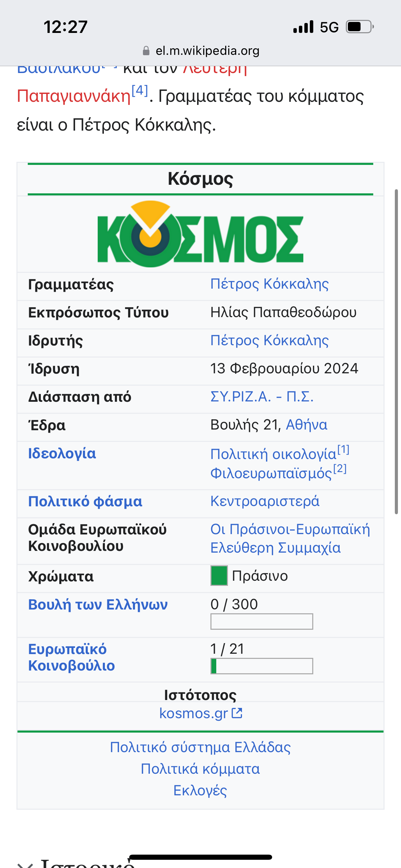Tap the cellular signal bars icon
This screenshot has height=868, width=401.
[303, 27]
